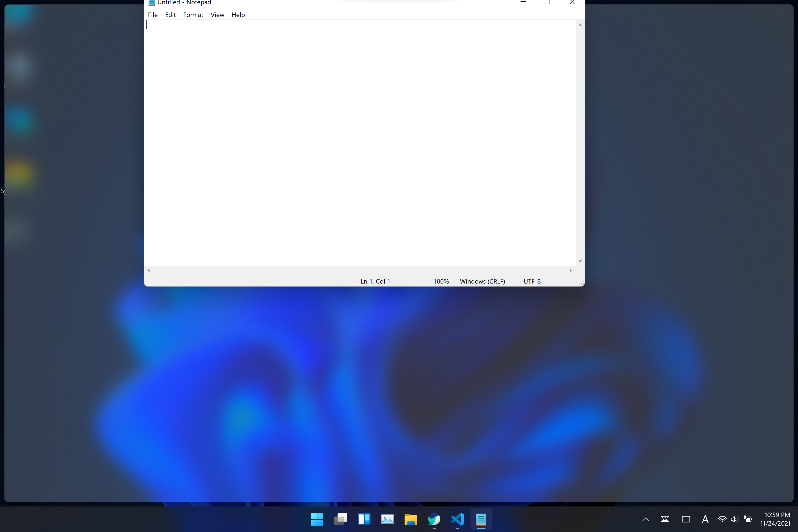Open the File menu
The height and width of the screenshot is (532, 798).
click(x=153, y=15)
